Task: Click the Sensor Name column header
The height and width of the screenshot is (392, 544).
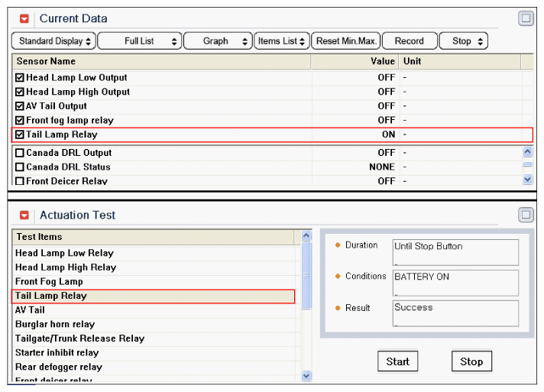Action: pyautogui.click(x=162, y=61)
